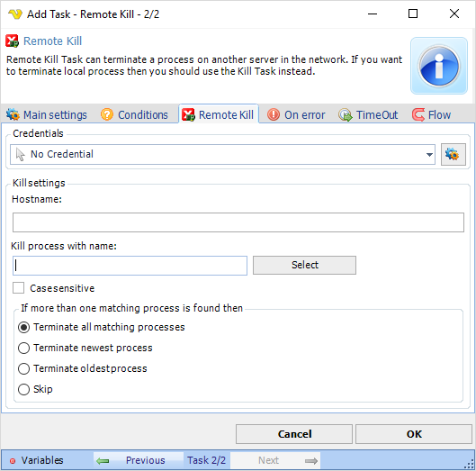The width and height of the screenshot is (476, 471).
Task: Select the Skip radio button
Action: tap(23, 389)
